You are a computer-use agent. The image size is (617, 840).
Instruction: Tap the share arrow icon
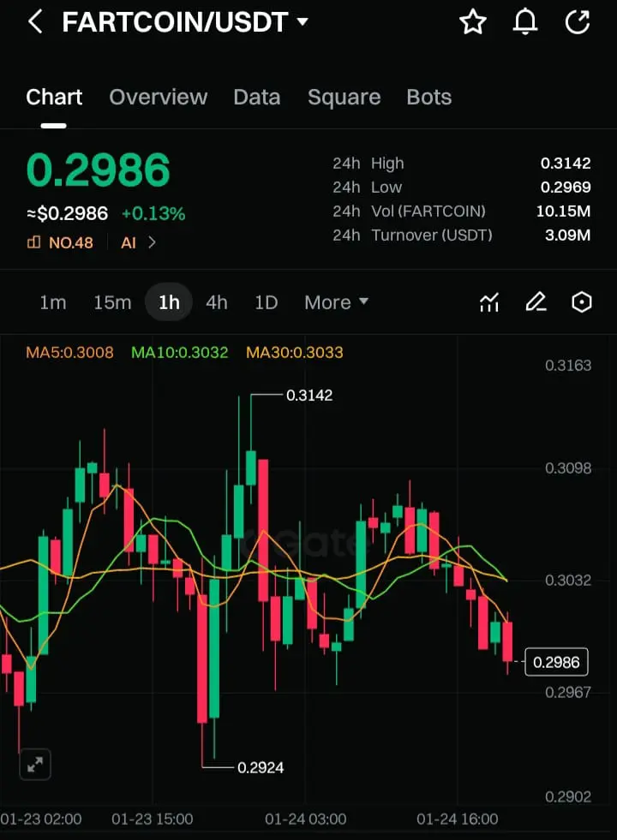[578, 22]
